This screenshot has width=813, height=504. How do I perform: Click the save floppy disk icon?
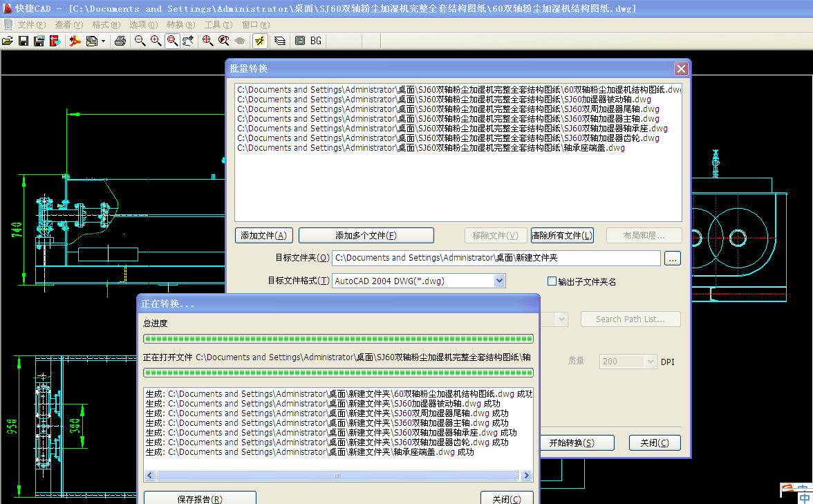(23, 41)
